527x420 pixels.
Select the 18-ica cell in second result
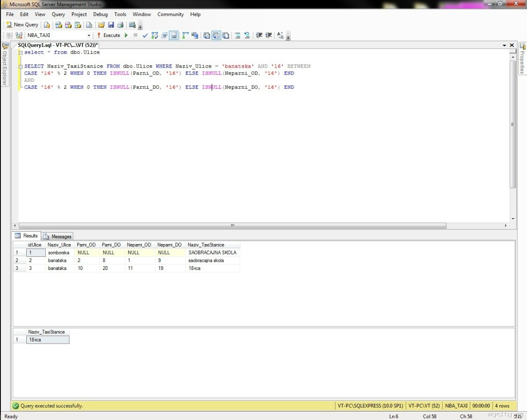click(x=47, y=340)
